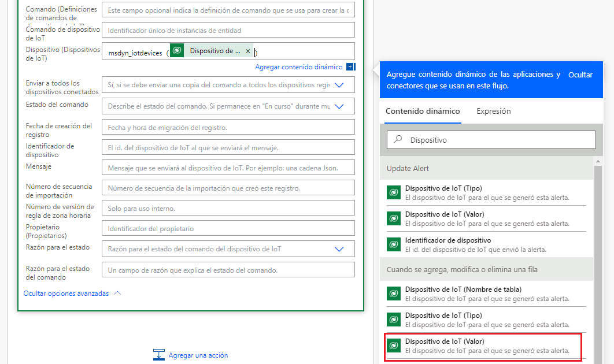Click Agregar contenido dinámico link
Screen dimensions: 614x364
(299, 67)
